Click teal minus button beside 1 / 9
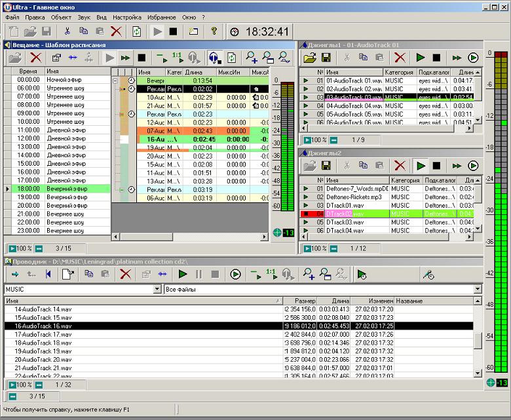The height and width of the screenshot is (420, 511). click(x=333, y=140)
